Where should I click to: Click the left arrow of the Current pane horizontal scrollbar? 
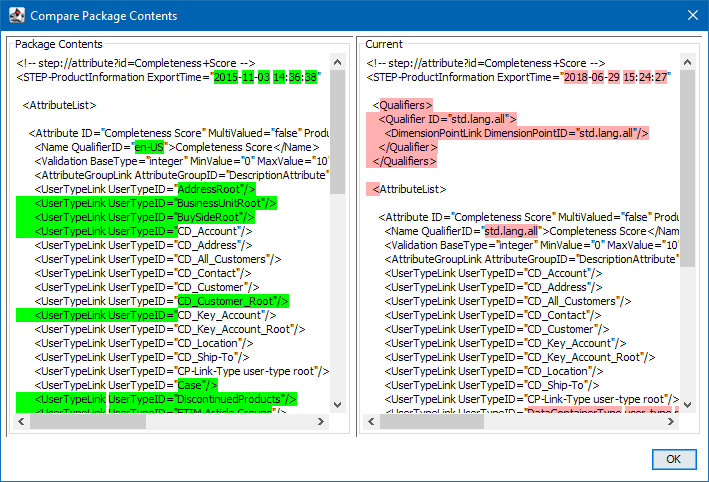click(x=371, y=421)
